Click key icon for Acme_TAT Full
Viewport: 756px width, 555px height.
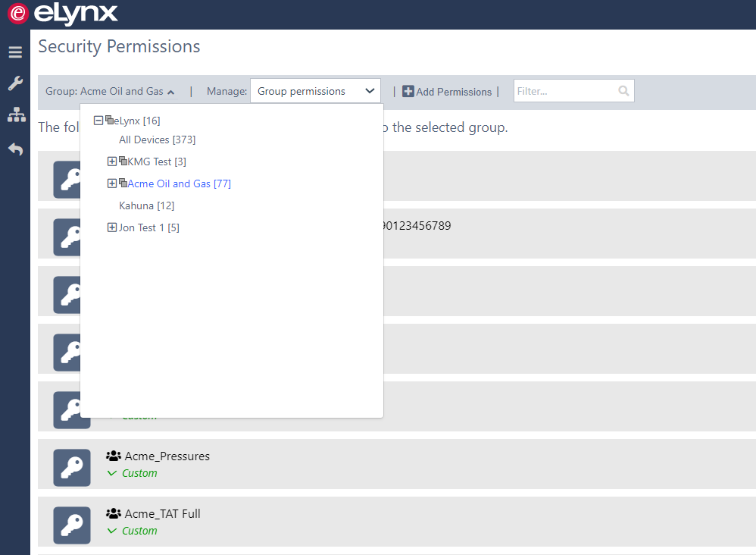click(x=72, y=525)
